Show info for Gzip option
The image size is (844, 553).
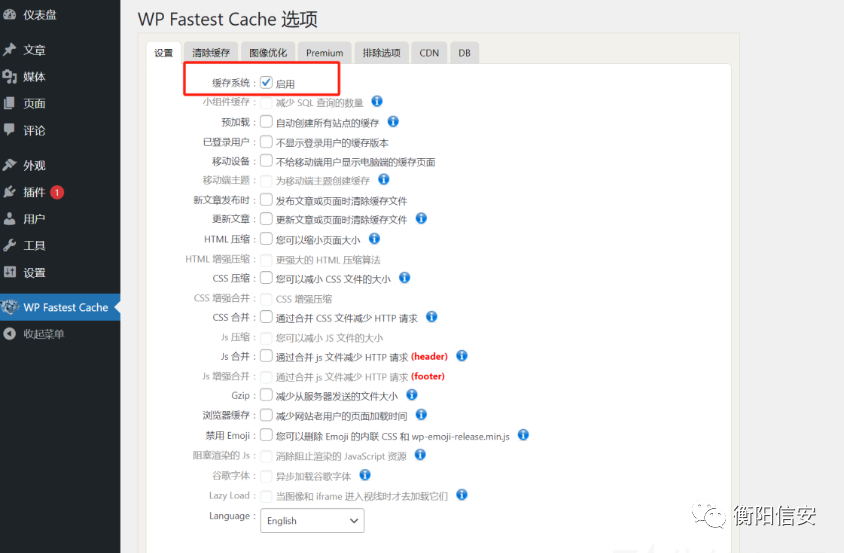click(412, 395)
